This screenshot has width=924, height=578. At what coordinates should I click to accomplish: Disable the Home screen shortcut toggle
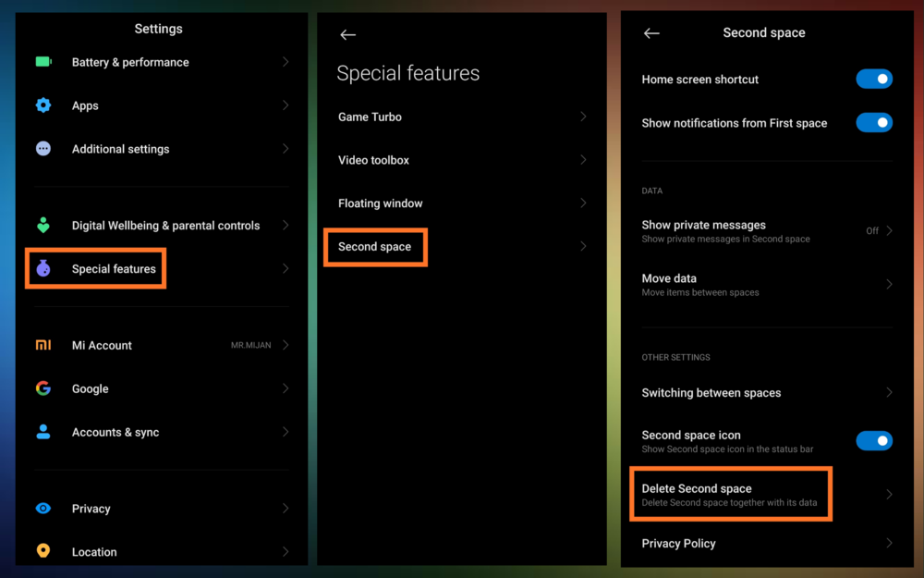pos(873,80)
